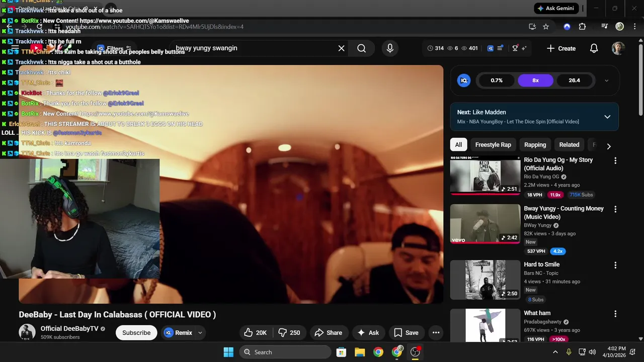The width and height of the screenshot is (644, 362).
Task: Open the OBS Studio taskbar icon
Action: click(415, 352)
